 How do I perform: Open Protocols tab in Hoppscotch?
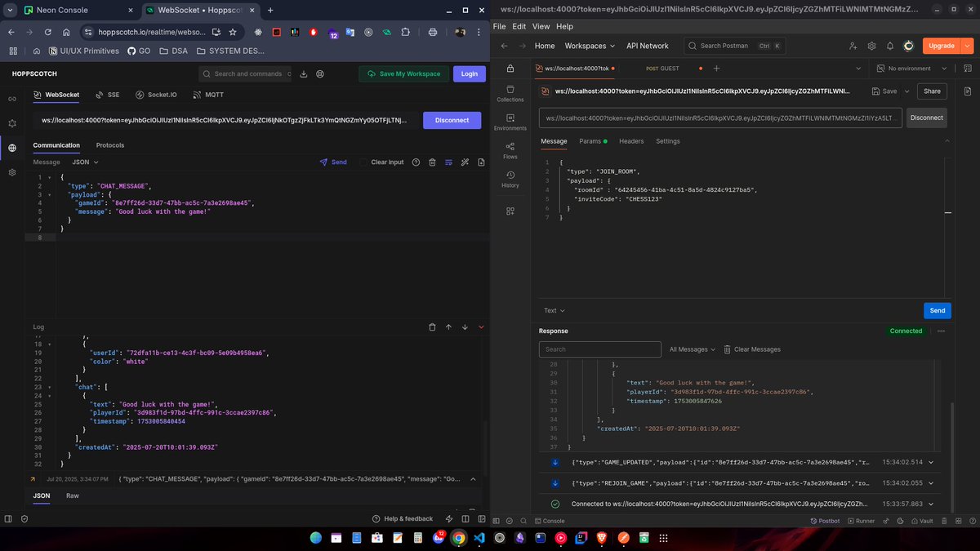110,145
